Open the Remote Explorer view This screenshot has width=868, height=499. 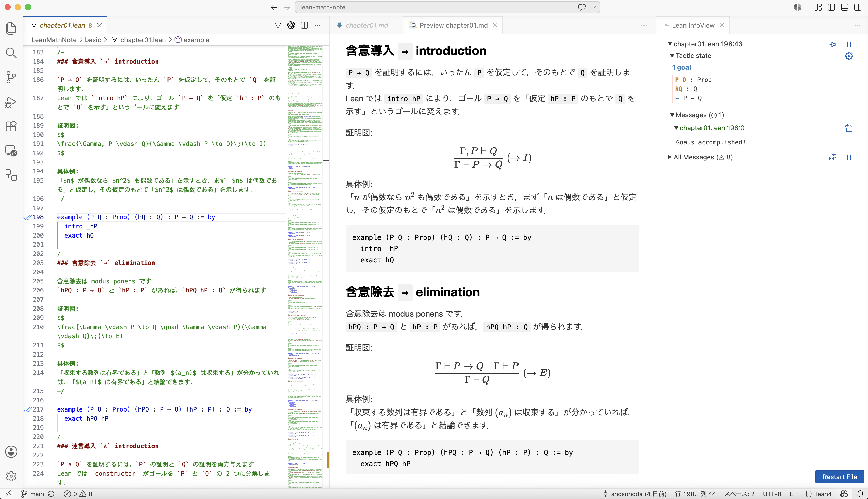tap(11, 151)
